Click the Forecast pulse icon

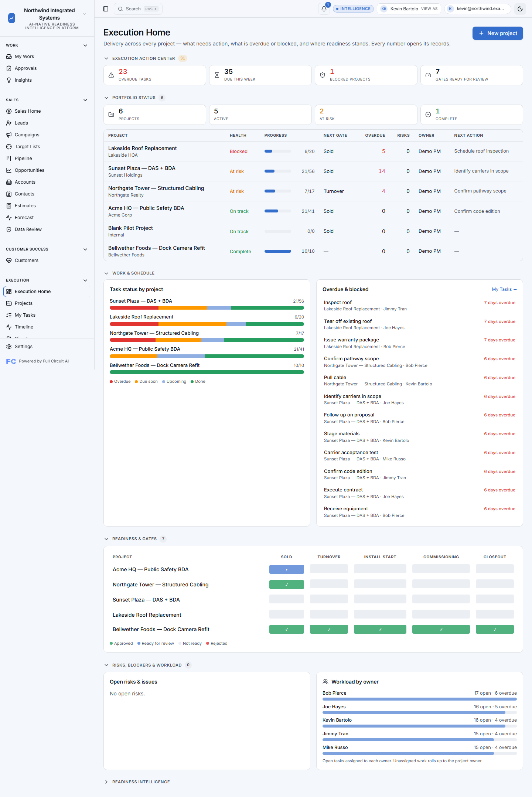pyautogui.click(x=9, y=218)
